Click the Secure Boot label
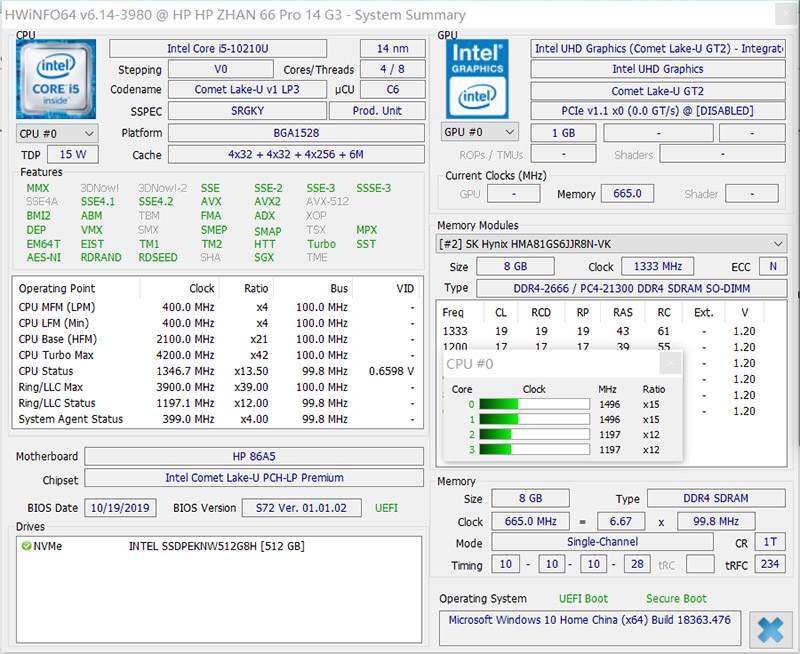 (676, 598)
